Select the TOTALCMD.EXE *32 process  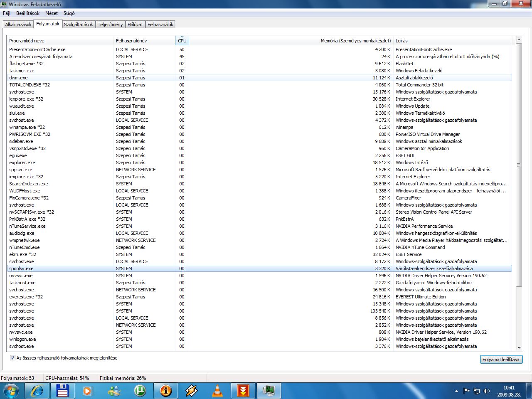(x=260, y=85)
